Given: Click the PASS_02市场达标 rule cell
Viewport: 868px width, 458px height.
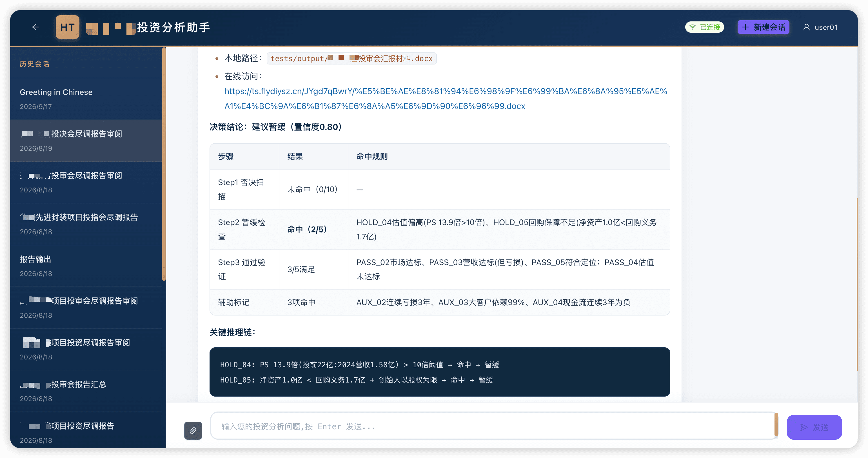Looking at the screenshot, I should point(509,269).
